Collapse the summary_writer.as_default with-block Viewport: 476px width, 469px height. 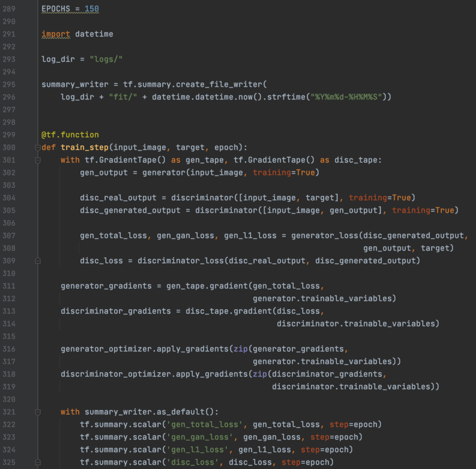tap(38, 412)
